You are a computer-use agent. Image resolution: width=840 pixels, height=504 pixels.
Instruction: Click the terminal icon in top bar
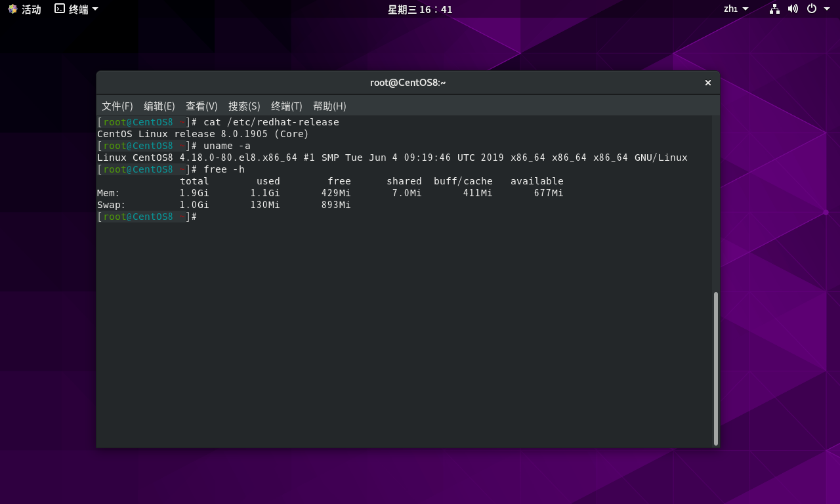point(60,9)
